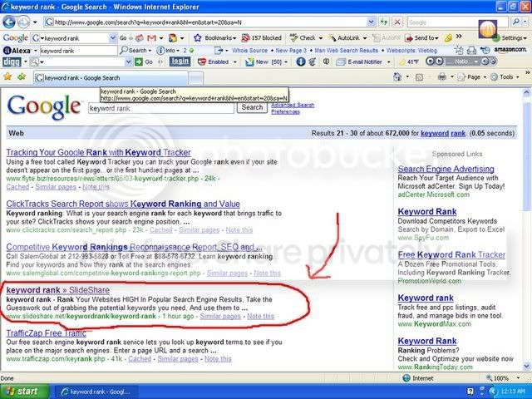Select the keyword rank - Google Search tab
This screenshot has height=399, width=532.
(111, 78)
